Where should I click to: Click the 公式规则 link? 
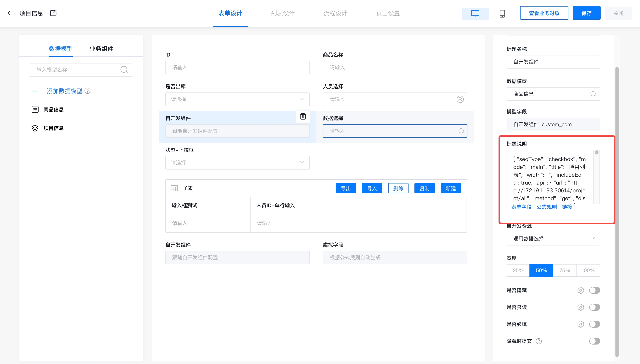(x=546, y=207)
